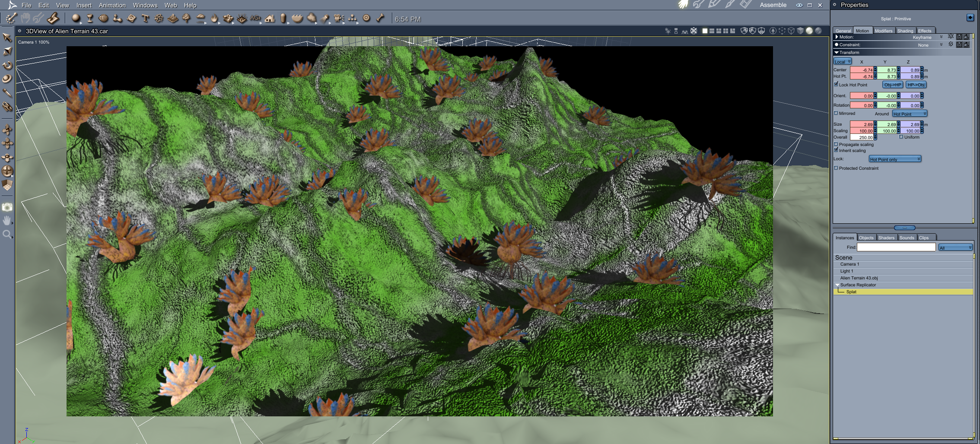The height and width of the screenshot is (444, 980).
Task: Click the Center X value field
Action: [862, 70]
